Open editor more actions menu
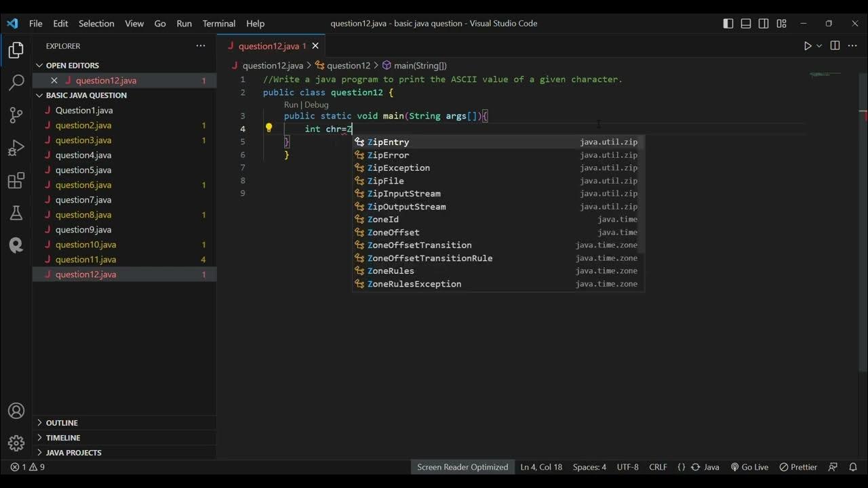Image resolution: width=868 pixels, height=488 pixels. click(x=853, y=46)
